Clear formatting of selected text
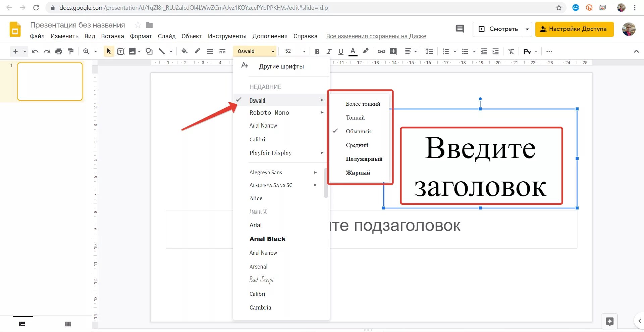This screenshot has width=644, height=332. click(511, 51)
